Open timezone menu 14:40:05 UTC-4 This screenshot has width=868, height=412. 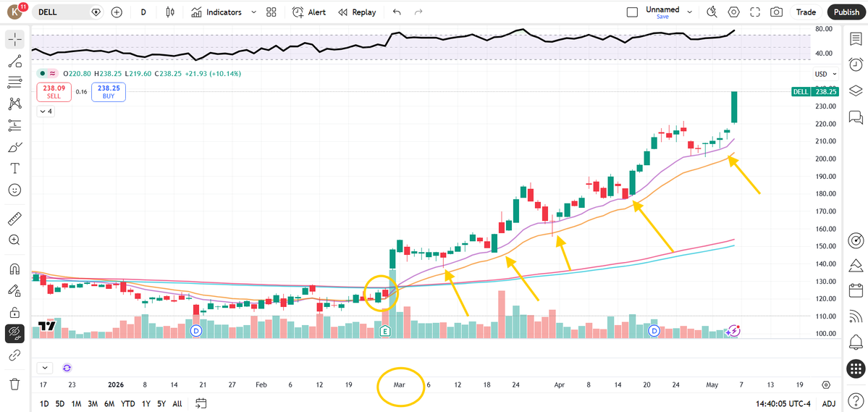point(785,404)
